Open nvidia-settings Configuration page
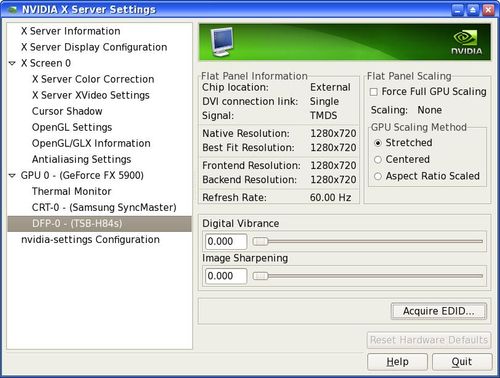The image size is (500, 378). coord(90,239)
